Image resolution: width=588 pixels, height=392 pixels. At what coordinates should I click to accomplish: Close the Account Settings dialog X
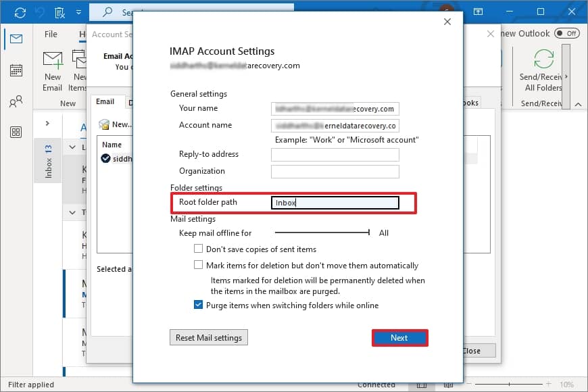point(490,34)
